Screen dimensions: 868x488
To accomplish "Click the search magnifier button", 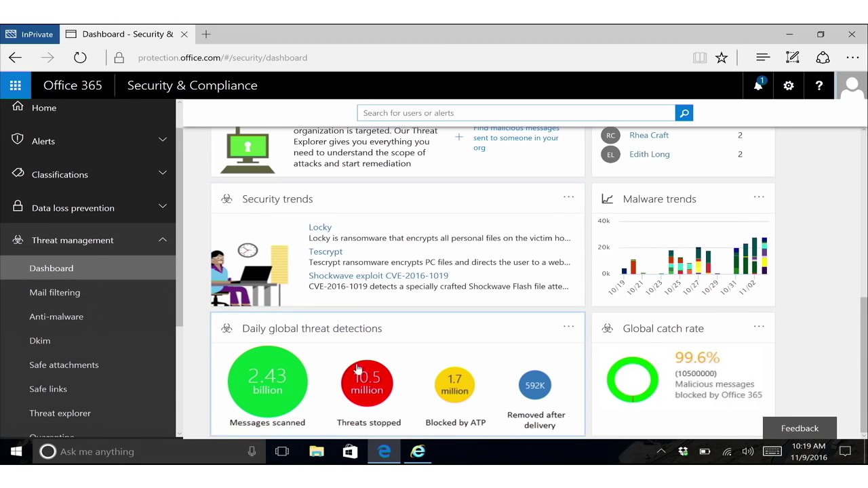I will 684,113.
